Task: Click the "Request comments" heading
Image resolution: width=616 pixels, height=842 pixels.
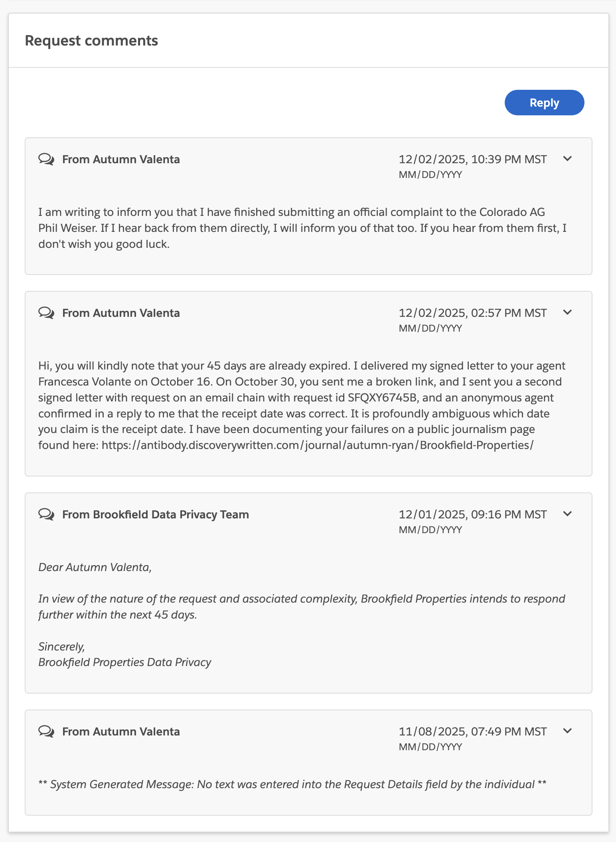Action: tap(91, 40)
